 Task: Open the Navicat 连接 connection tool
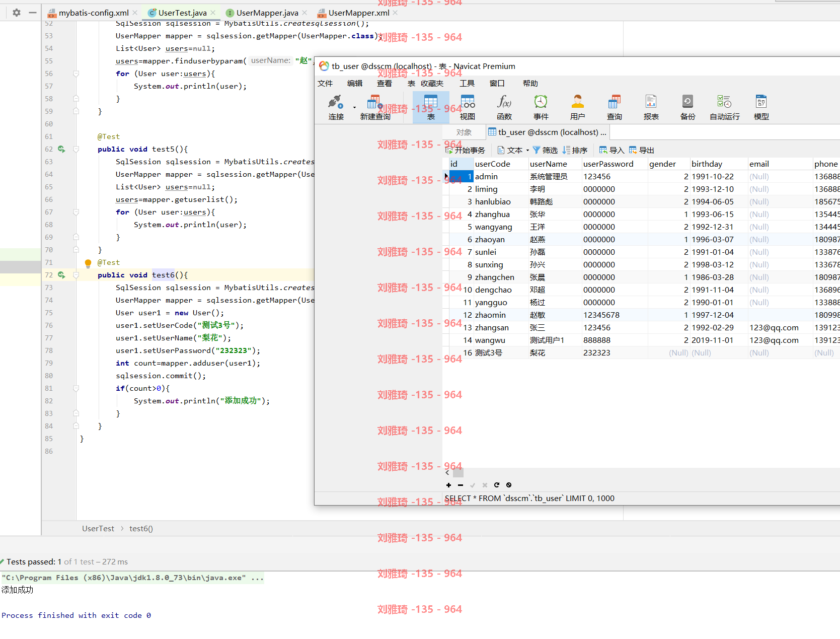coord(336,107)
